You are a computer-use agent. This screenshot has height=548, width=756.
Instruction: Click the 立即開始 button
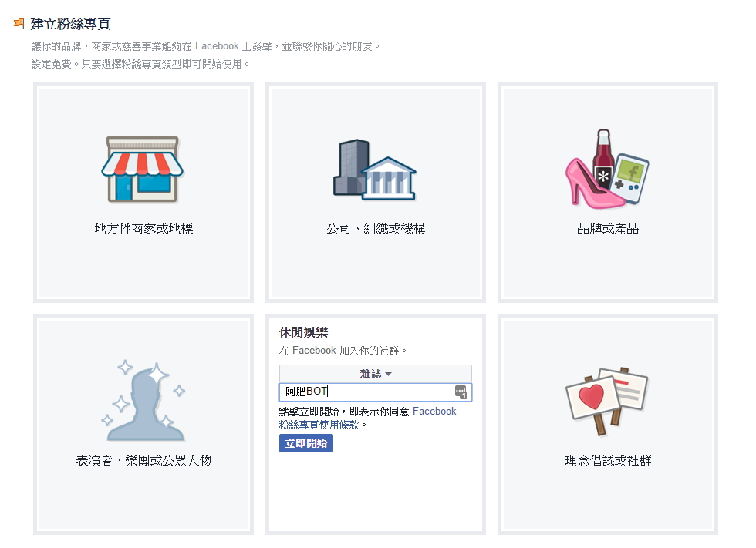tap(305, 443)
